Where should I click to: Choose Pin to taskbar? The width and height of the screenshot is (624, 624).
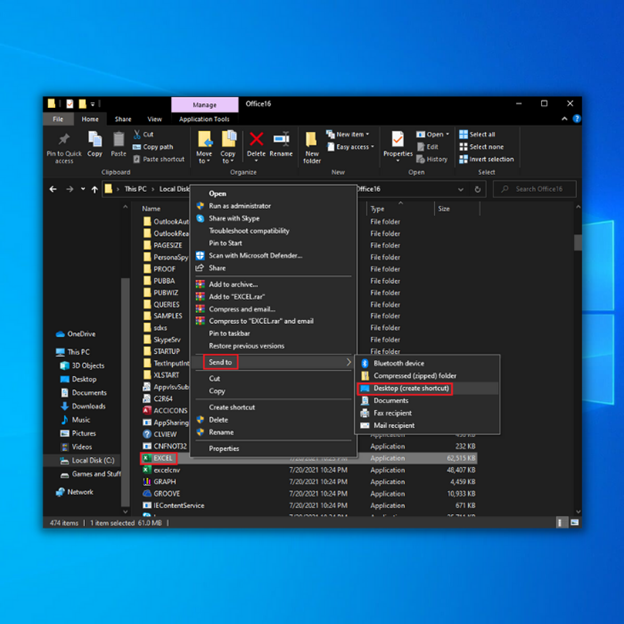tap(273, 333)
